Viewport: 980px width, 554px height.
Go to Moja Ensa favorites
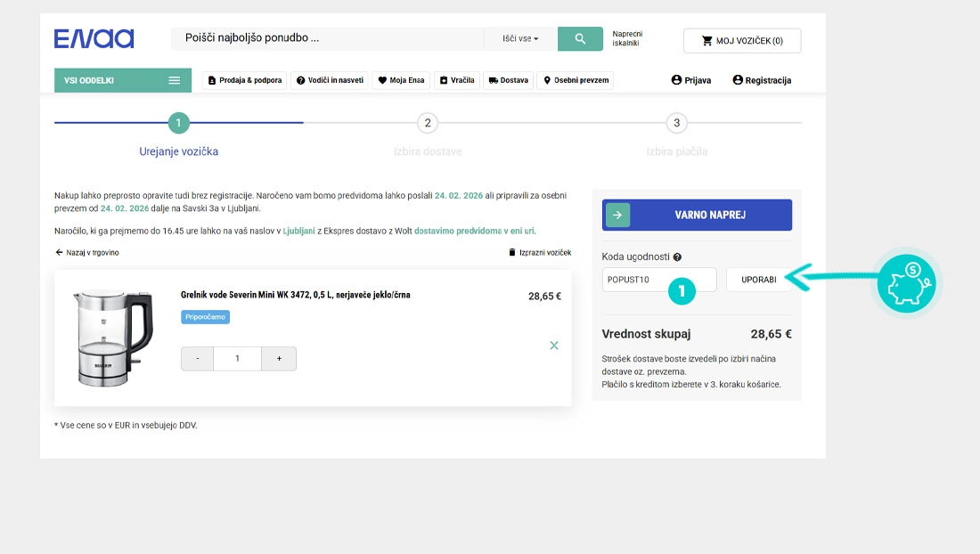click(400, 80)
